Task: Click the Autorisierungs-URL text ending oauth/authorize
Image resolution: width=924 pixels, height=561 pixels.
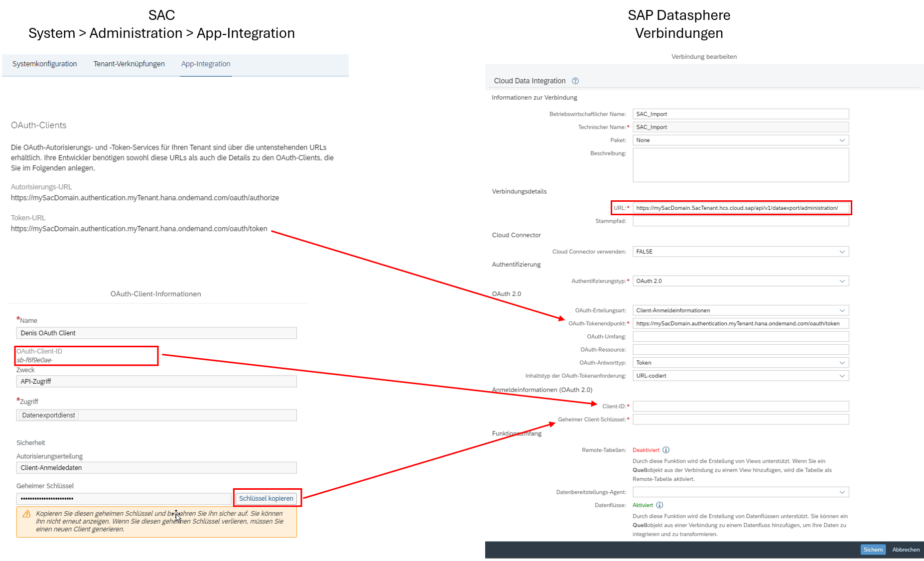Action: pyautogui.click(x=145, y=198)
